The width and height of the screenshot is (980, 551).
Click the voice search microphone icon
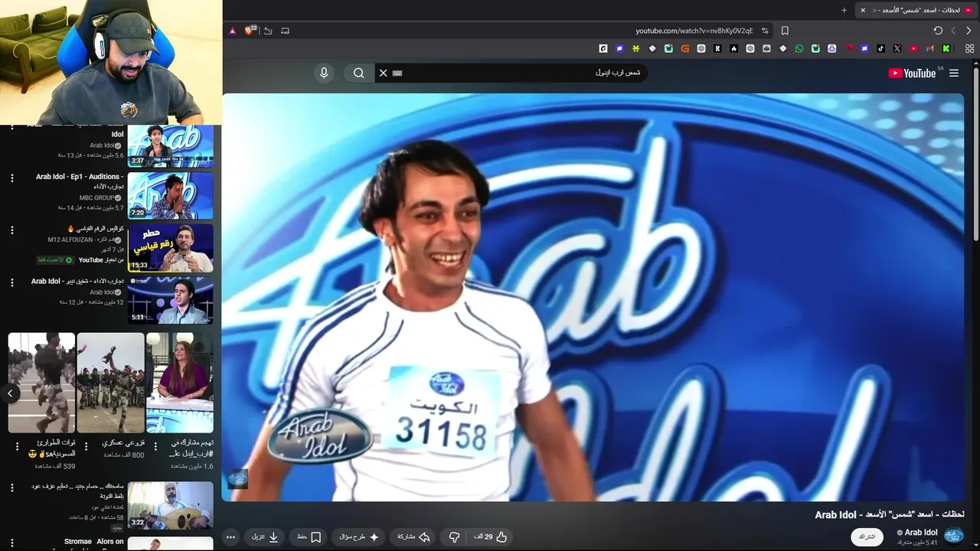tap(324, 73)
